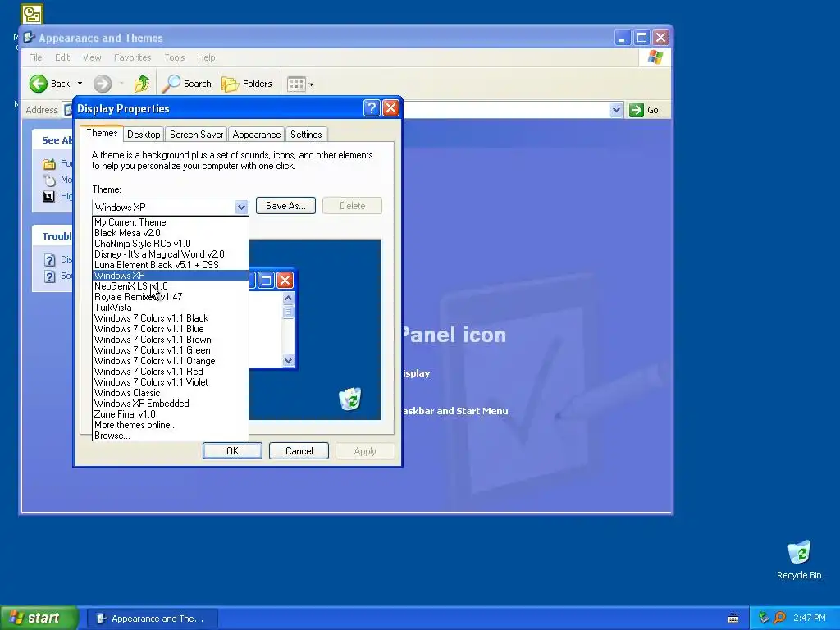840x630 pixels.
Task: Click the help icon in Troubleshooters panel top row
Action: pyautogui.click(x=49, y=260)
